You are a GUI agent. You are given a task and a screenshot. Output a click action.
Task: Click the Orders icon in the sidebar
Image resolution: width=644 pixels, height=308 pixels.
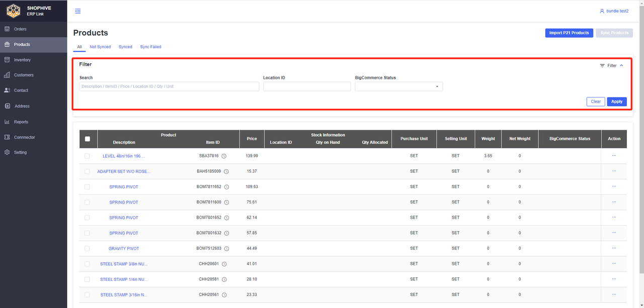[7, 29]
